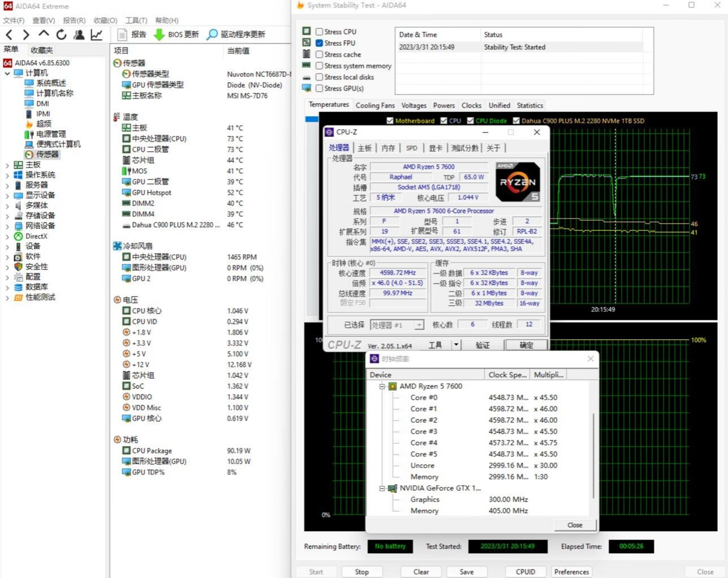Open the user profile icon in AIDA64 toolbar
The width and height of the screenshot is (728, 578).
click(x=79, y=35)
